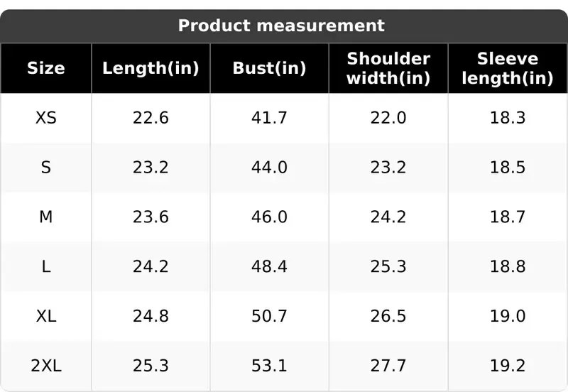Select the 22.6 length value for XS

coord(151,118)
